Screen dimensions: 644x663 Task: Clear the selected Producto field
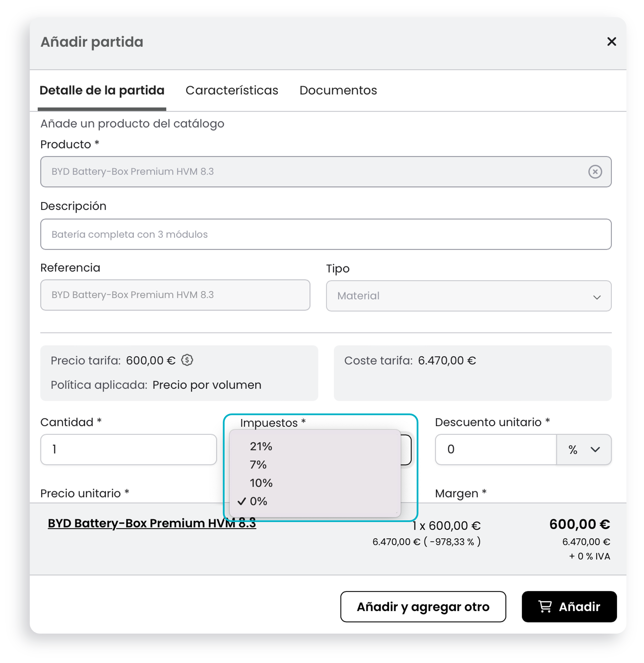click(595, 172)
